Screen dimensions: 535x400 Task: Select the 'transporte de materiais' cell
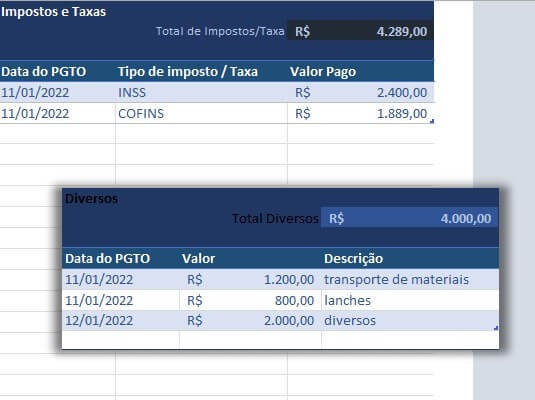coord(409,280)
